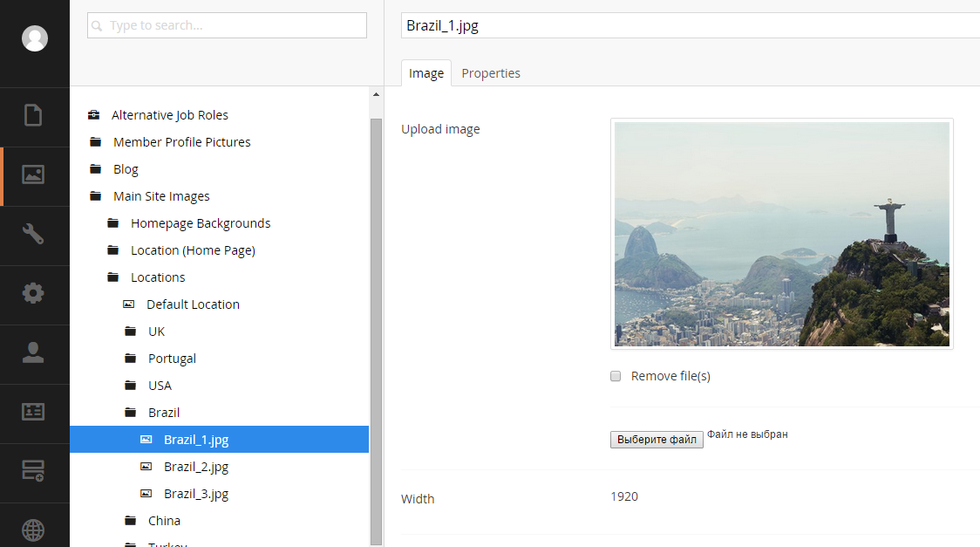Click the Width value 1920
The height and width of the screenshot is (547, 980).
[624, 496]
